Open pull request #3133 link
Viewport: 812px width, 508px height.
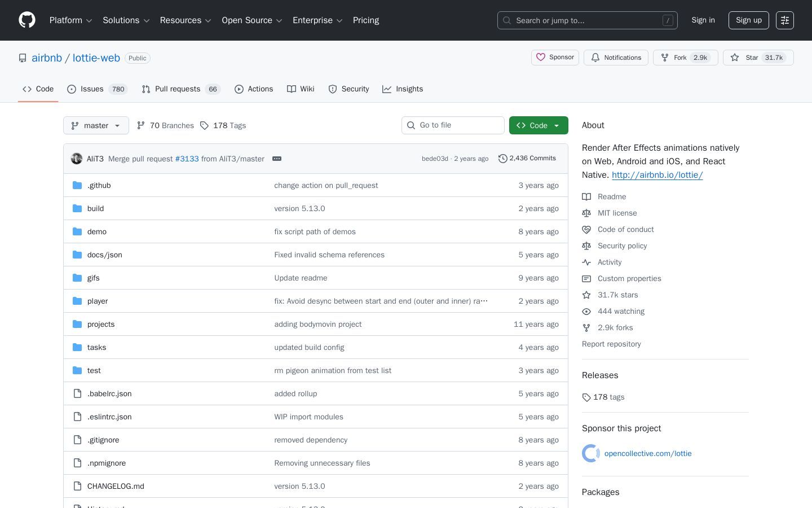pos(187,159)
